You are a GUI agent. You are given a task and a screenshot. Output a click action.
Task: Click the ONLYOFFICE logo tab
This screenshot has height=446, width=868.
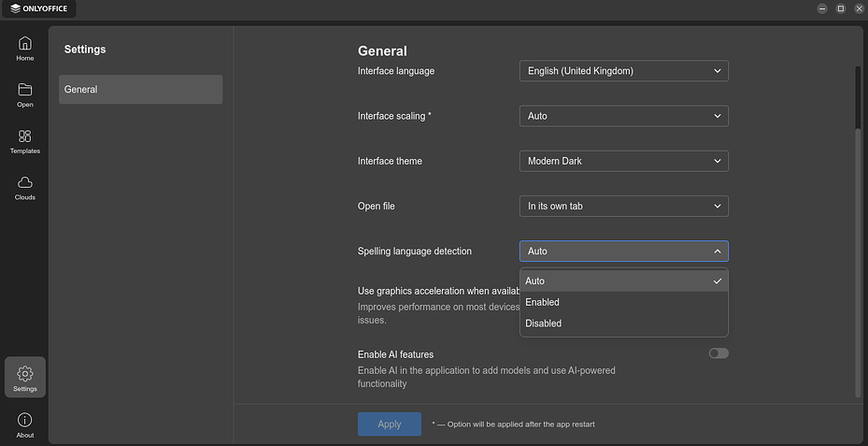click(38, 8)
